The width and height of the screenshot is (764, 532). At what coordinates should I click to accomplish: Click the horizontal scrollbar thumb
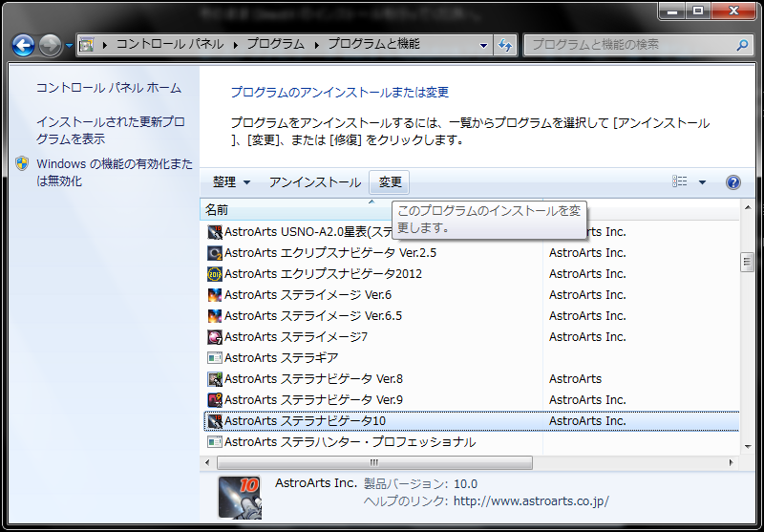(374, 462)
